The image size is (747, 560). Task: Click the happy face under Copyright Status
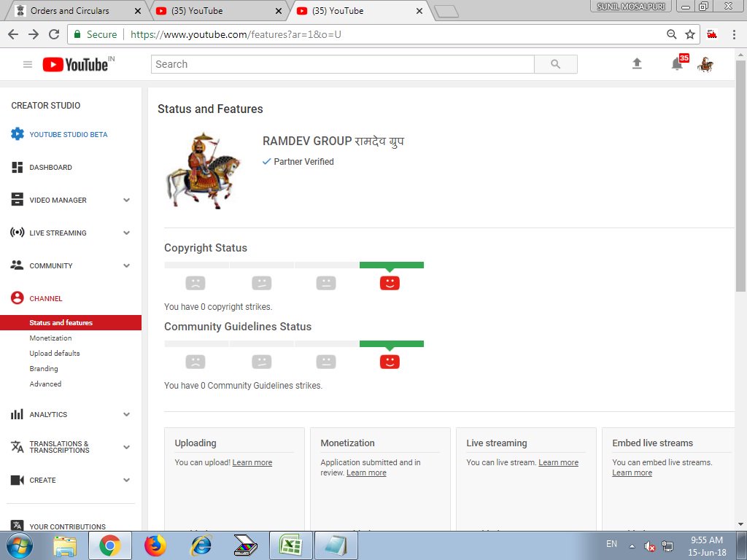[390, 283]
